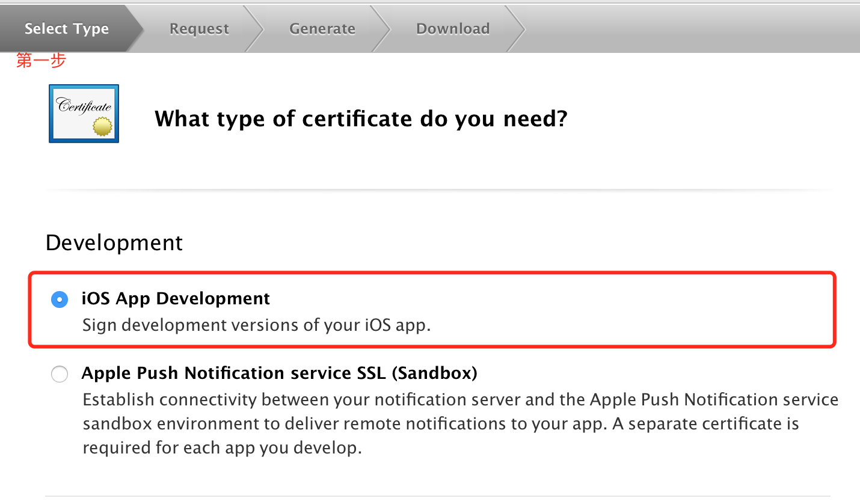Go to the Request step
860x504 pixels.
point(199,29)
